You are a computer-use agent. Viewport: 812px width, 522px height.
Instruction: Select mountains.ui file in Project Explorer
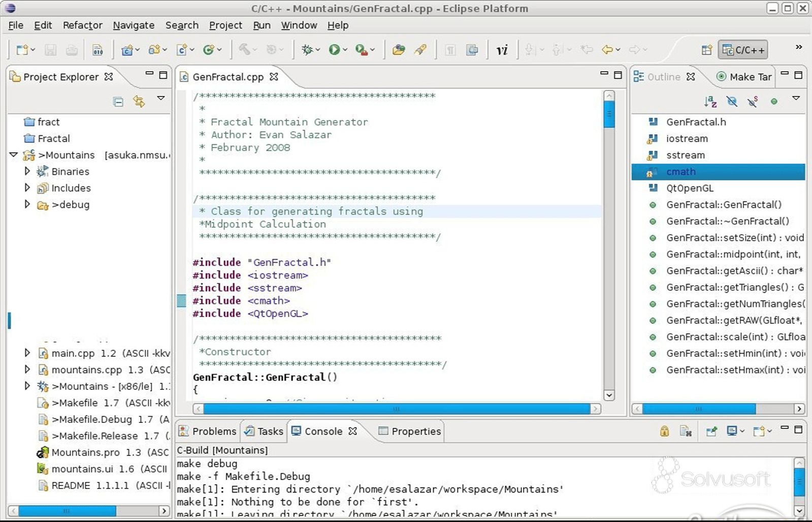[102, 469]
